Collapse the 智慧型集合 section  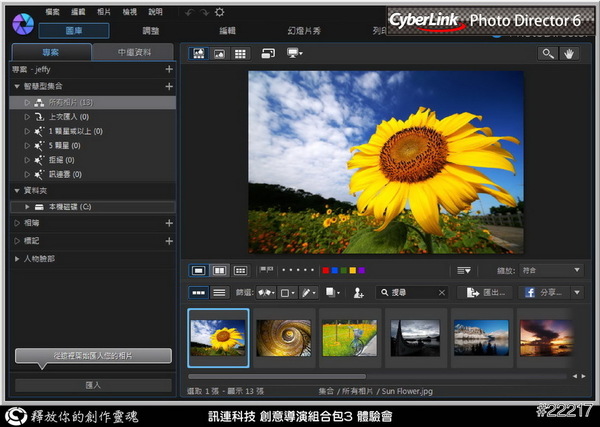tap(17, 87)
